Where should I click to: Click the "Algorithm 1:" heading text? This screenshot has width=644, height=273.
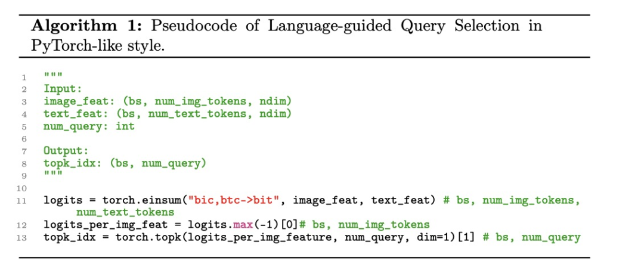tap(88, 26)
